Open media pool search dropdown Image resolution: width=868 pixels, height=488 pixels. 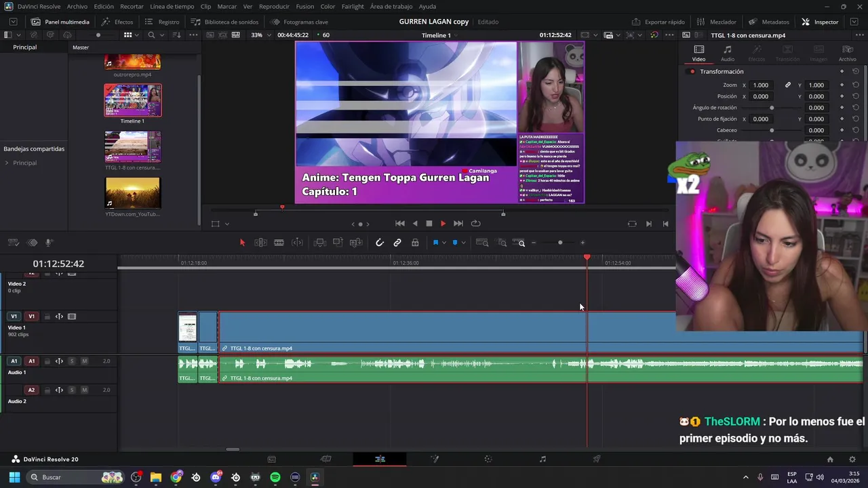(161, 35)
